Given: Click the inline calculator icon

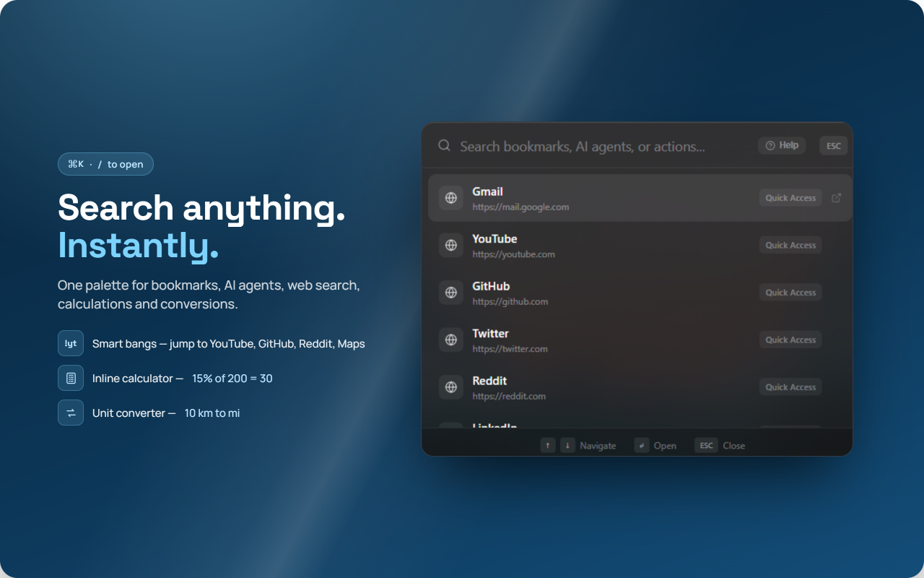Looking at the screenshot, I should coord(71,378).
